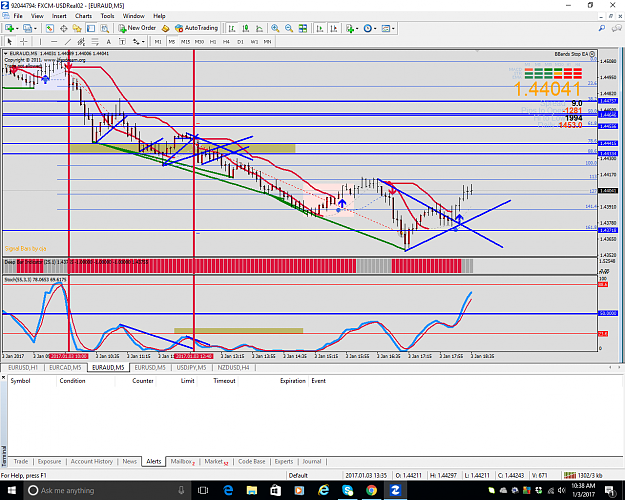This screenshot has width=625, height=500.
Task: Open the File menu
Action: point(18,16)
